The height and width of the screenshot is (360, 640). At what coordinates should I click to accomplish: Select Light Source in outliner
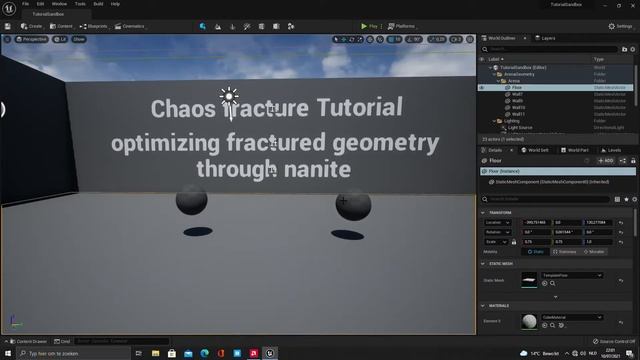pos(520,128)
